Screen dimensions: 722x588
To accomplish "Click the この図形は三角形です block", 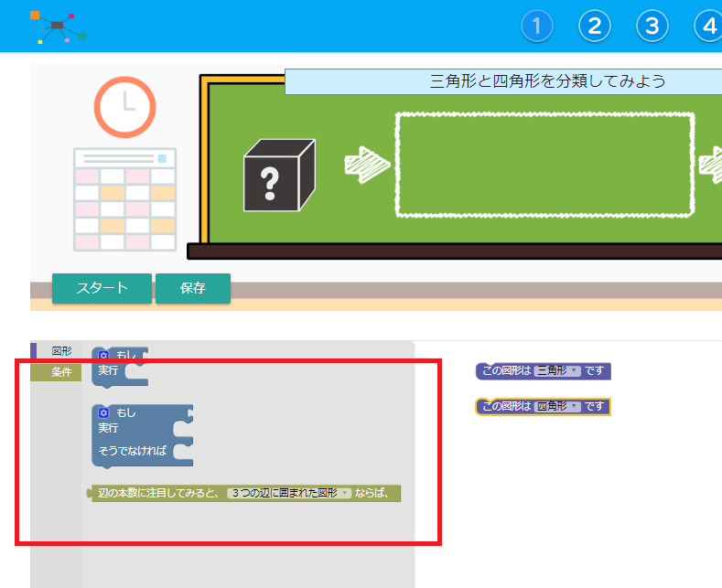I will point(543,371).
